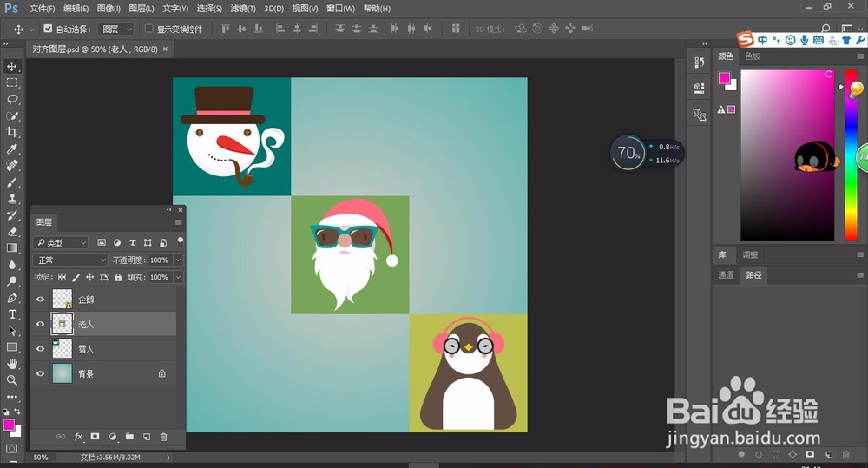Select the Move tool in the toolbox
Screen dimensions: 868x468
(x=11, y=67)
